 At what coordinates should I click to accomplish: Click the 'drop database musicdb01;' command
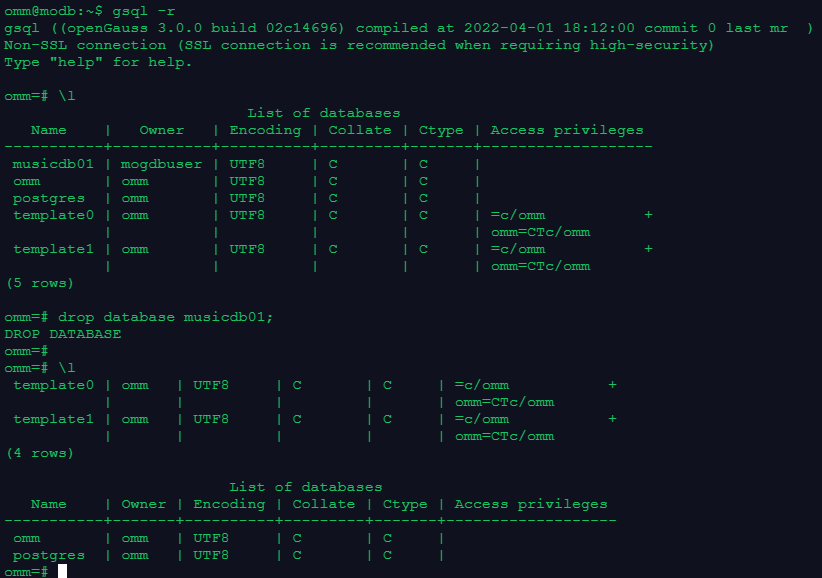click(166, 318)
